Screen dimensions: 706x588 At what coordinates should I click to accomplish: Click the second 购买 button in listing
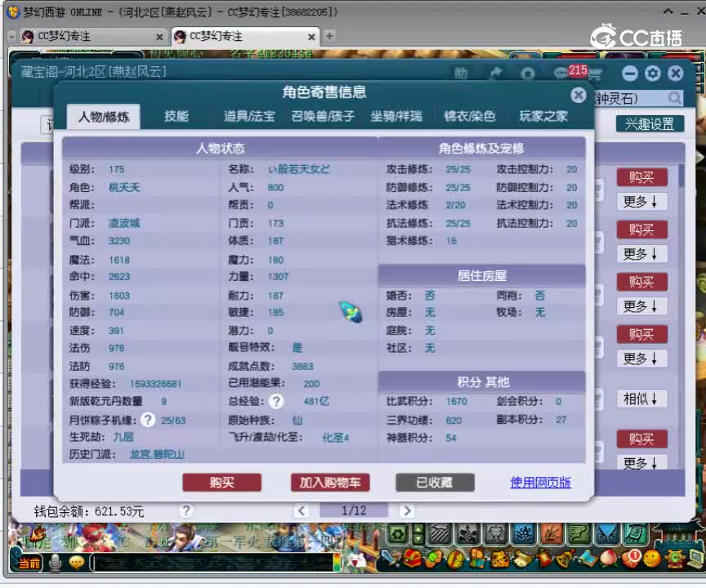[641, 229]
